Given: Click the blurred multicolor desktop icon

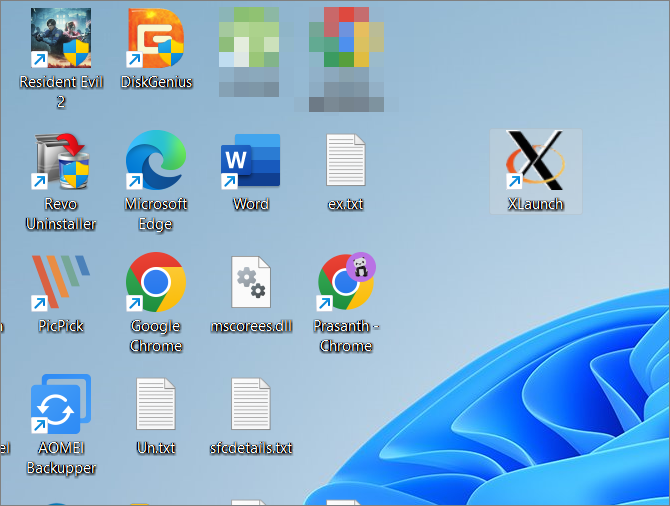Looking at the screenshot, I should pos(346,38).
